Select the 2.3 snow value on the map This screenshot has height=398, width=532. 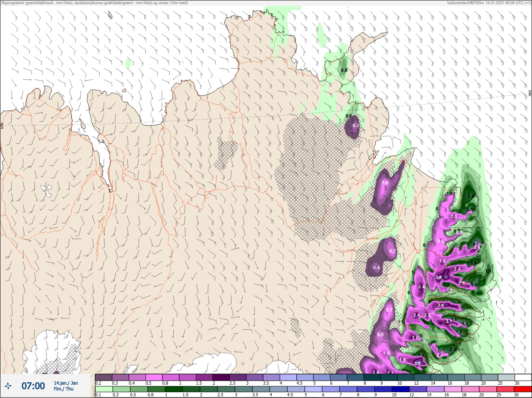pos(427,315)
